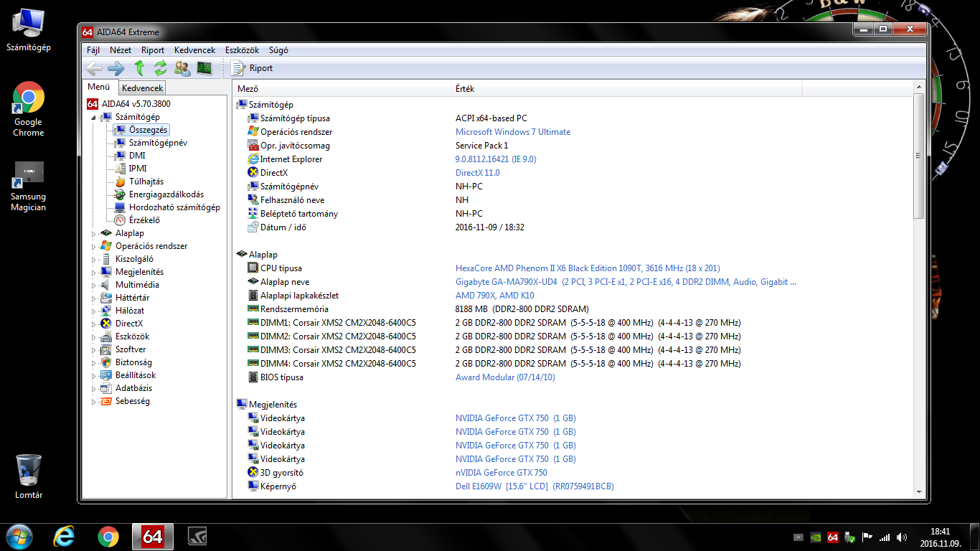Expand the Kiszolgáló tree node

93,259
